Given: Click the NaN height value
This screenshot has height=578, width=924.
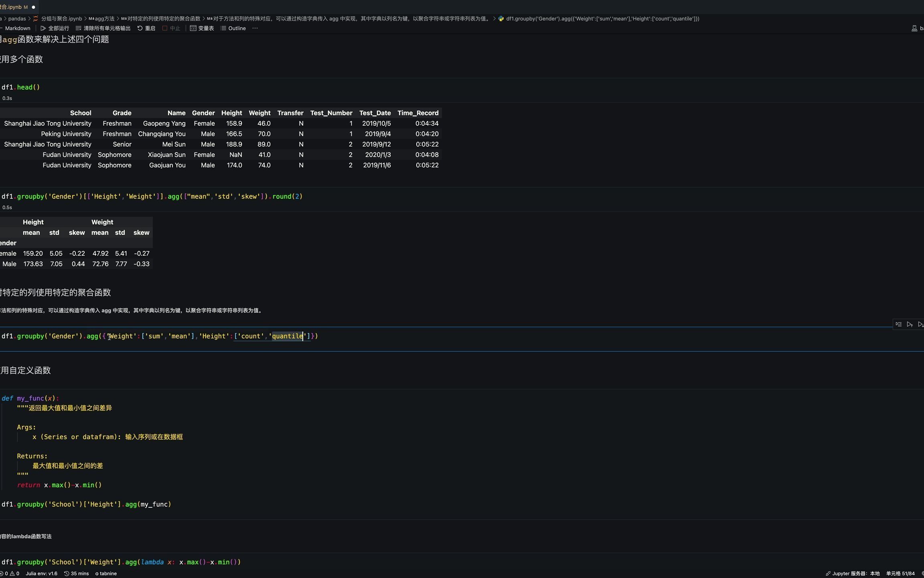Looking at the screenshot, I should point(236,155).
